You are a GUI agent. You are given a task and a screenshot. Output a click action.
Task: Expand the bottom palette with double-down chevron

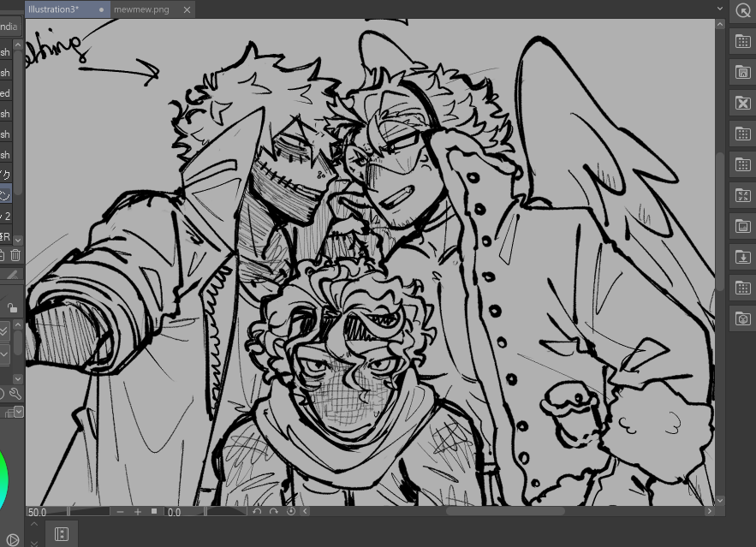click(34, 543)
